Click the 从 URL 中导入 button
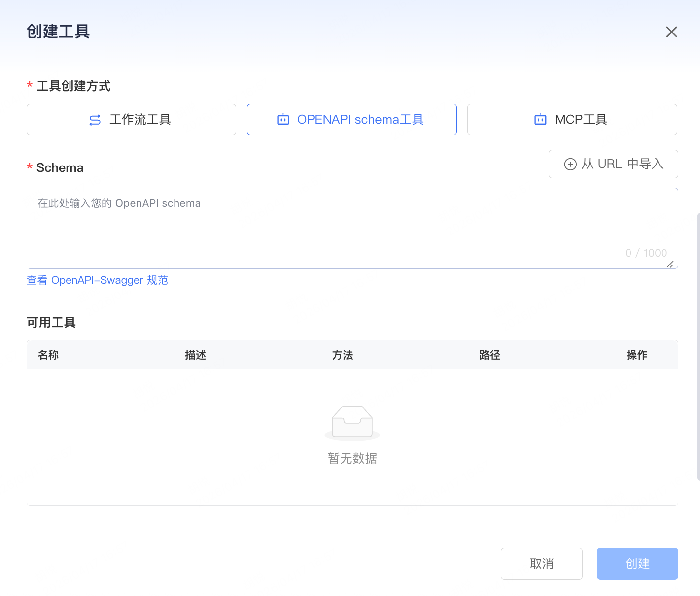Image resolution: width=700 pixels, height=596 pixels. (x=613, y=164)
